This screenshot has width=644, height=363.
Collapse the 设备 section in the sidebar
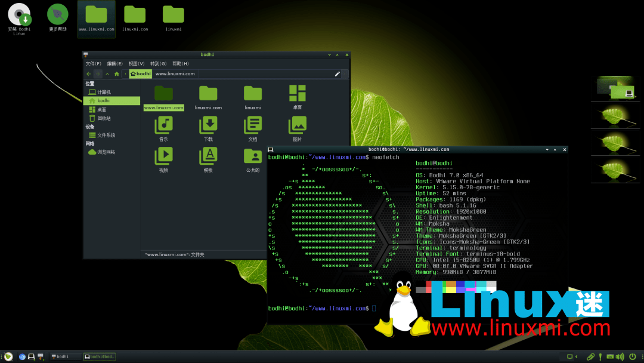(91, 126)
